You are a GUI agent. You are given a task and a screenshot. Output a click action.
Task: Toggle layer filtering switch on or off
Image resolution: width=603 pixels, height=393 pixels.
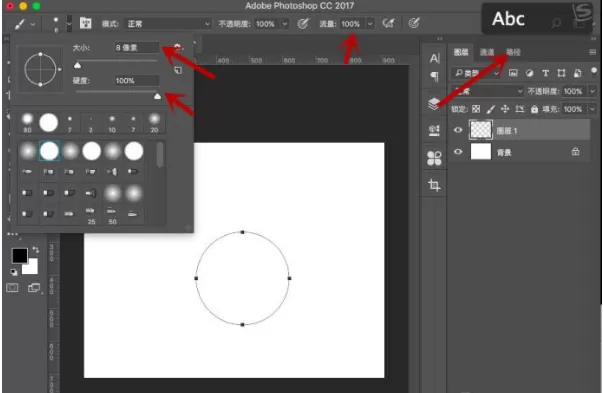[594, 71]
